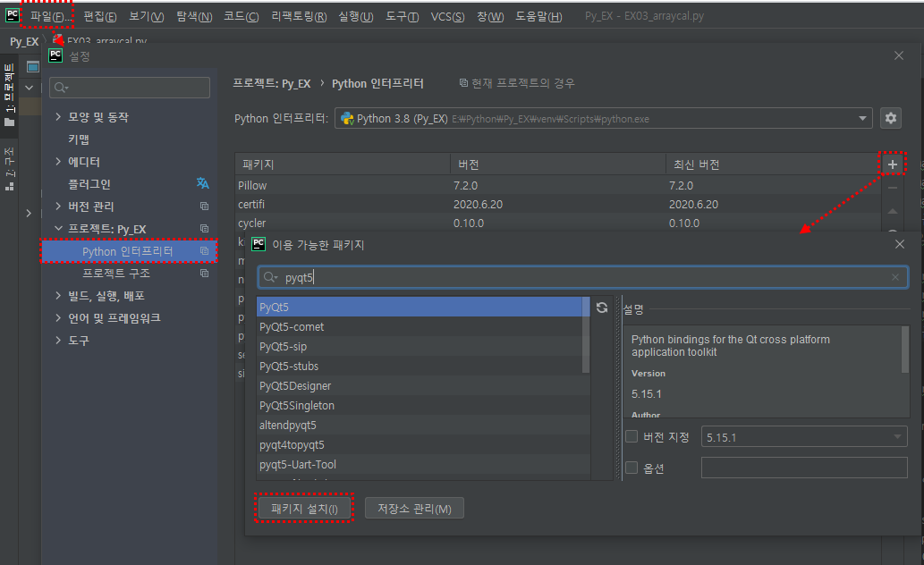Click the structure tool window icon

click(x=9, y=187)
